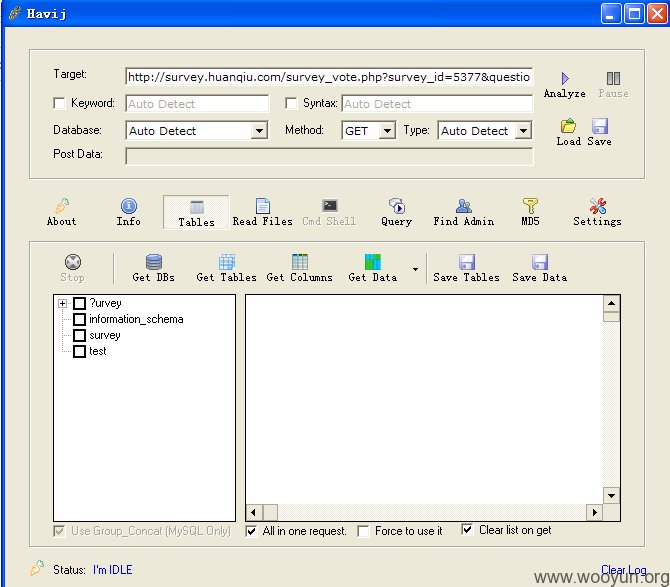Open the About carrot icon
670x587 pixels.
click(x=62, y=205)
